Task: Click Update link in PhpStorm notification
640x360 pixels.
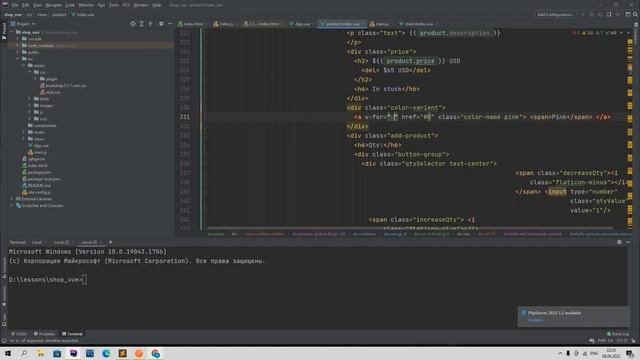Action: (535, 320)
